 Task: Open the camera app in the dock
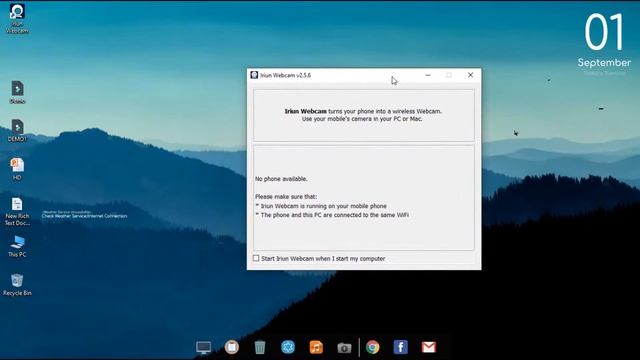(x=344, y=348)
